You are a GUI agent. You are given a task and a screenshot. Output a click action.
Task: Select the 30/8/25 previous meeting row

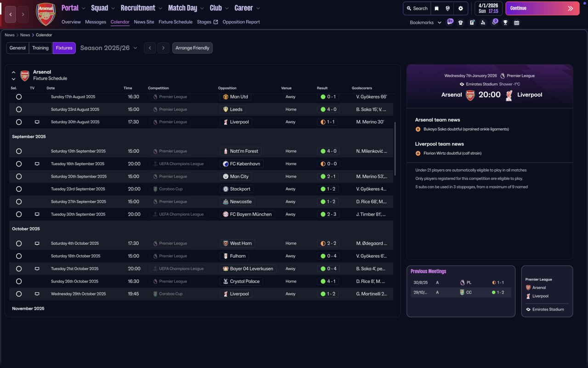(461, 282)
